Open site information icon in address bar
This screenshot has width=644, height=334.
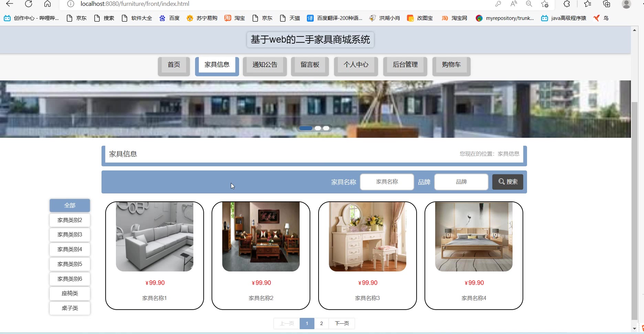coord(71,4)
